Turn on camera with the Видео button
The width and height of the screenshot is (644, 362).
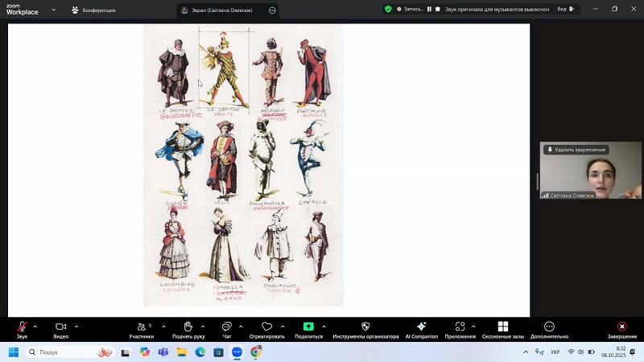pyautogui.click(x=60, y=327)
